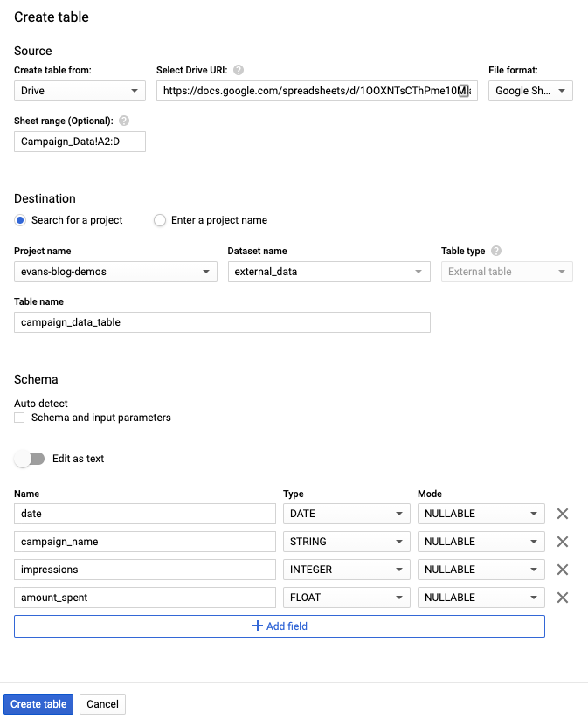The height and width of the screenshot is (719, 588).
Task: Remove the date field row
Action: [x=563, y=514]
